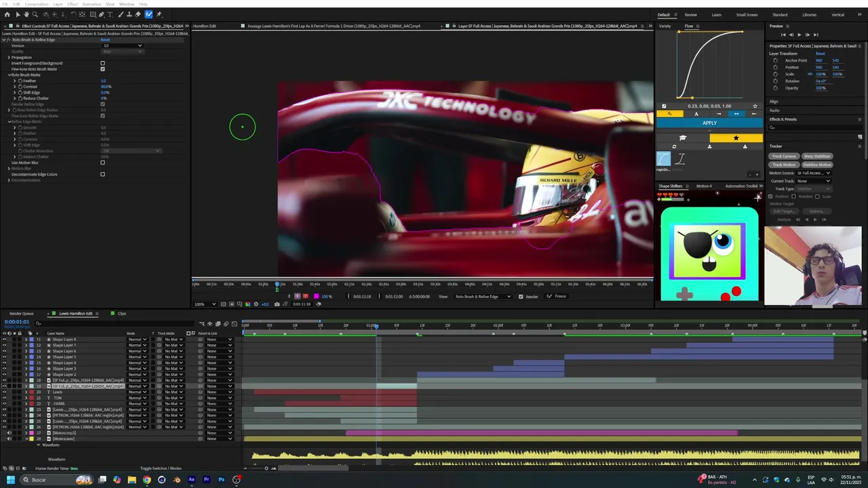Click the Feather stopwatch under Roto Brush Matte

tap(20, 81)
